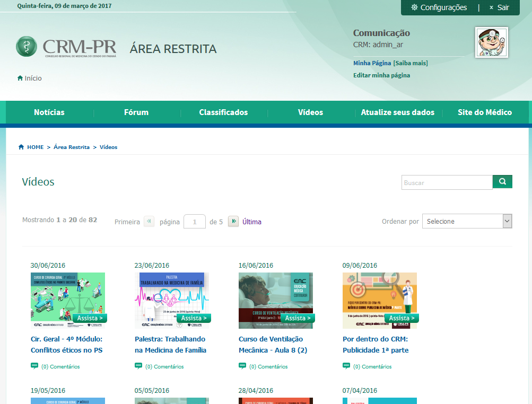The width and height of the screenshot is (532, 404).
Task: Open the Ordenar por Selecione dropdown
Action: pyautogui.click(x=467, y=221)
